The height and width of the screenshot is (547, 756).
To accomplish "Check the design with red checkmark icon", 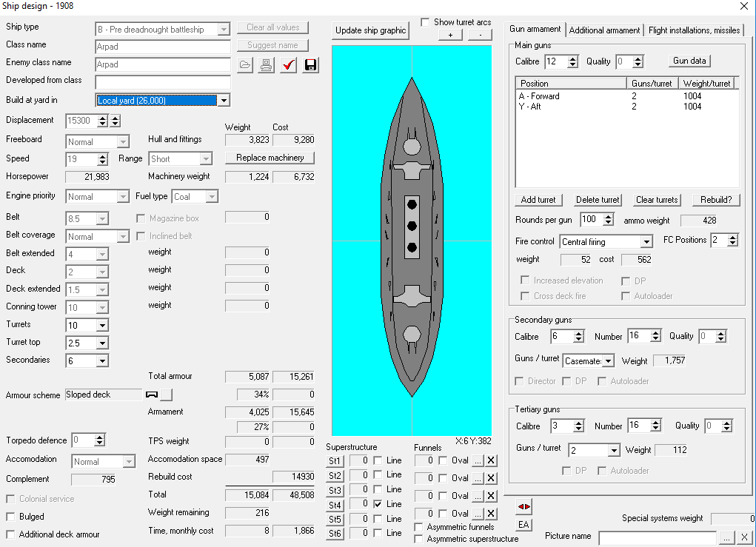I will (288, 65).
